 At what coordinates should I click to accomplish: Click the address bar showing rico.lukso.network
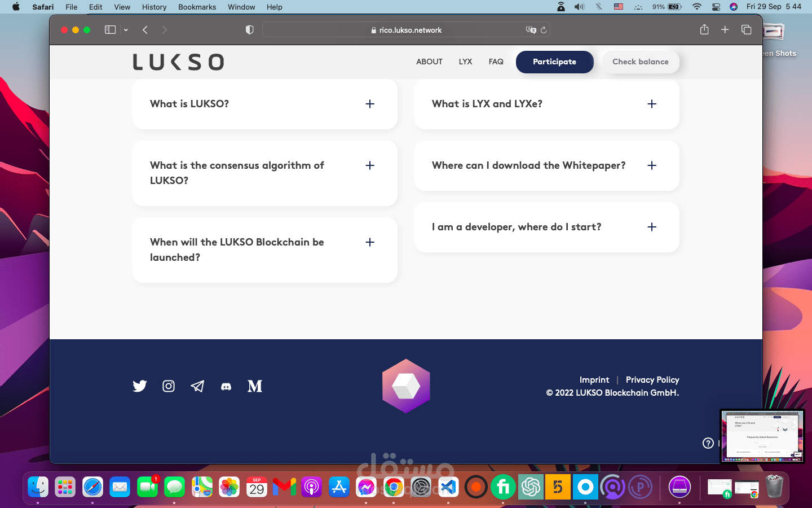406,30
